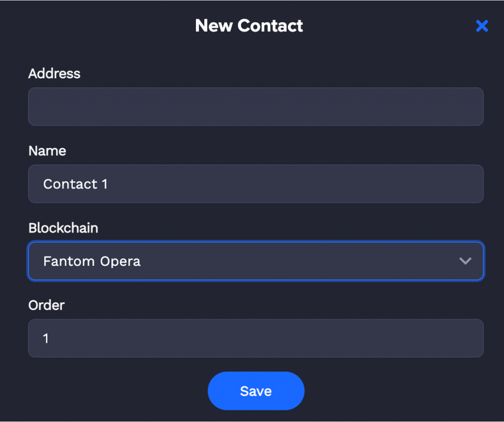This screenshot has height=422, width=504.
Task: Click the Name label
Action: [x=47, y=151]
